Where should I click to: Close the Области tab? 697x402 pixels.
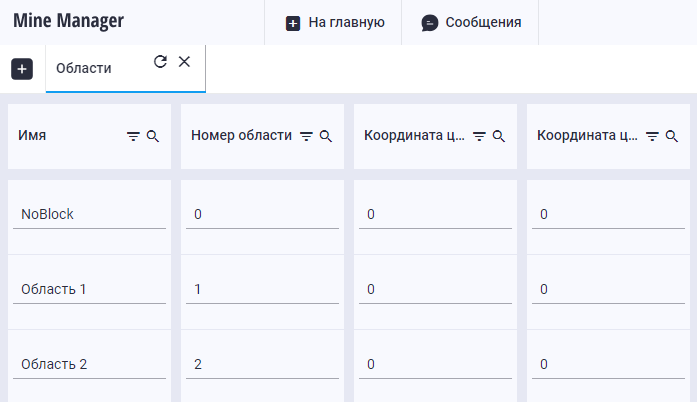(184, 62)
